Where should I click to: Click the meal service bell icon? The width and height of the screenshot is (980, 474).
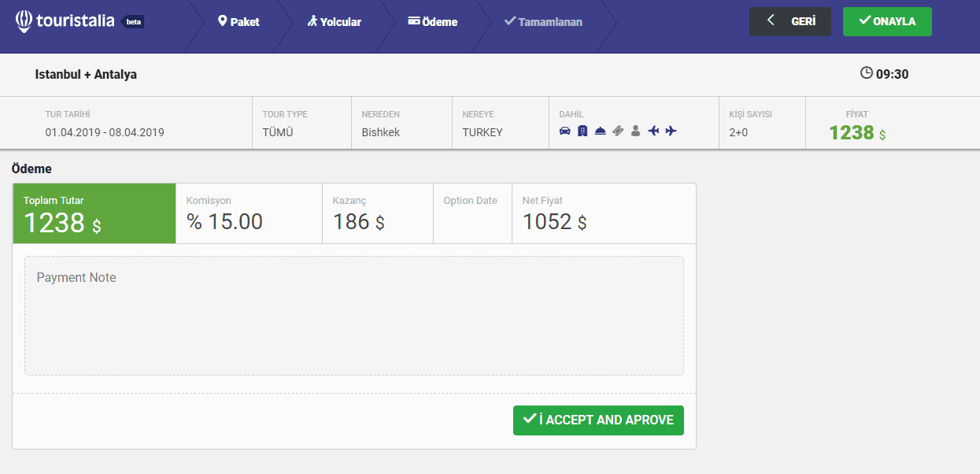coord(600,131)
